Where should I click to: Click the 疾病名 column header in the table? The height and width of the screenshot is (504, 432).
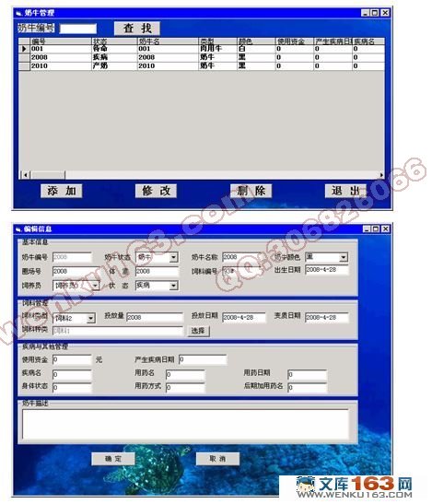pos(369,41)
